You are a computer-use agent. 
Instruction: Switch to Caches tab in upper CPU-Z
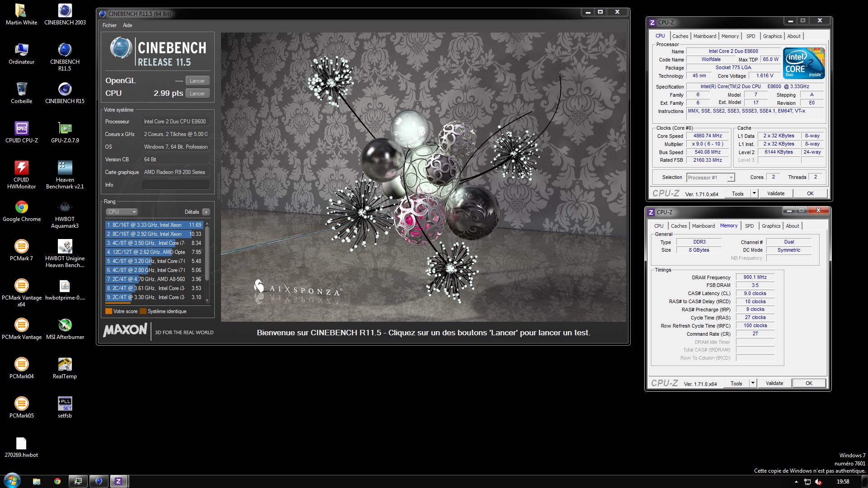680,36
